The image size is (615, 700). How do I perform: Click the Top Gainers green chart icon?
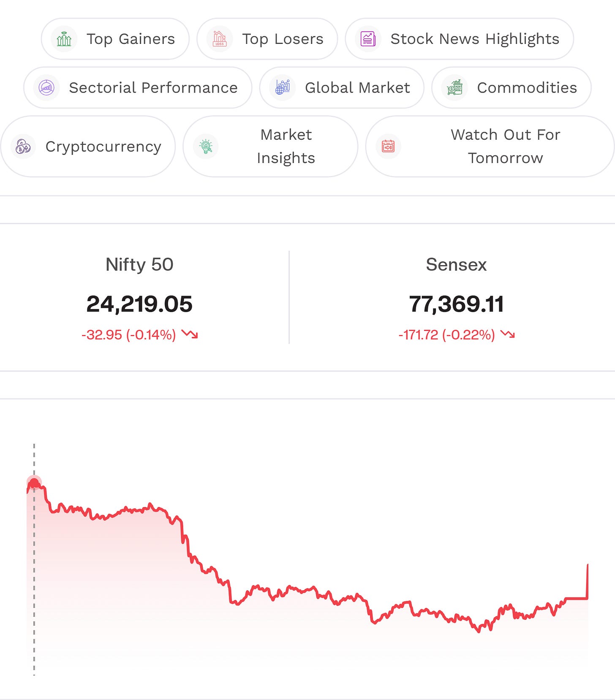[64, 39]
